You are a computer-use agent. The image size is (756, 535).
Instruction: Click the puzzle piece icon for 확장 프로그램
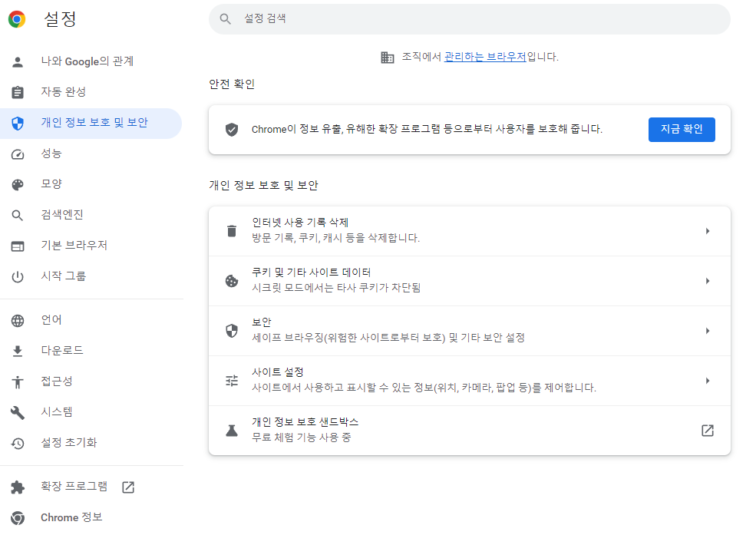tap(18, 487)
